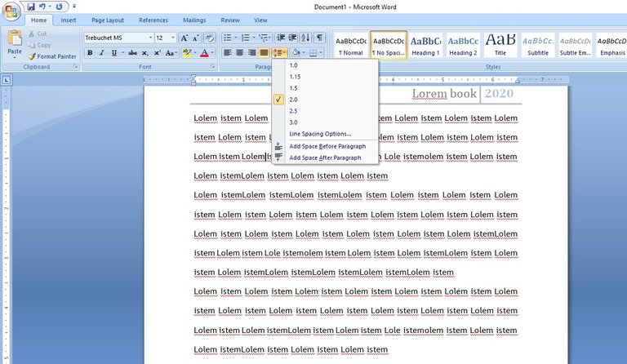This screenshot has width=627, height=364.
Task: Apply the Title style
Action: click(500, 45)
